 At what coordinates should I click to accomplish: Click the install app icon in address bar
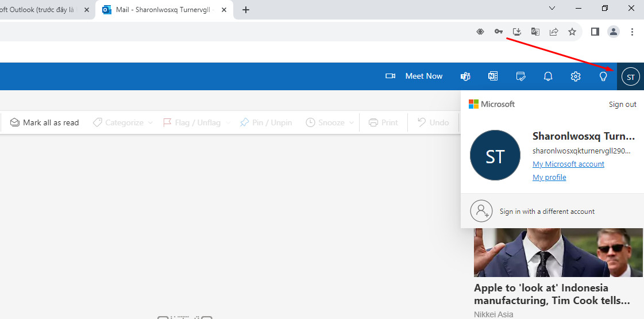pyautogui.click(x=517, y=32)
